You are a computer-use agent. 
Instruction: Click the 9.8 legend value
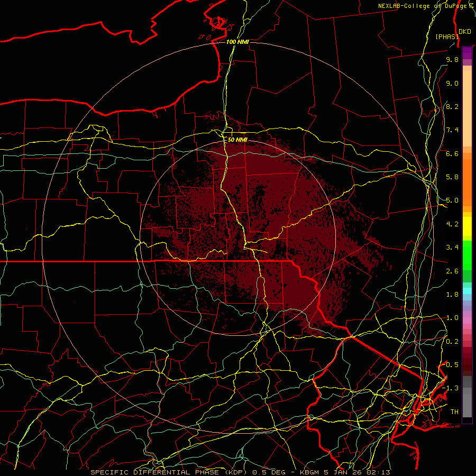[452, 59]
